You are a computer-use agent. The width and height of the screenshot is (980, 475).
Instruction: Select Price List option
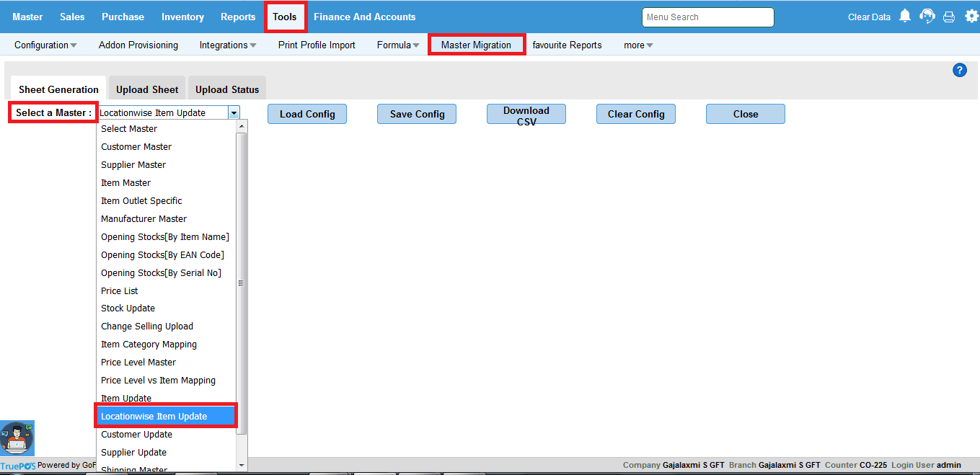pos(167,290)
